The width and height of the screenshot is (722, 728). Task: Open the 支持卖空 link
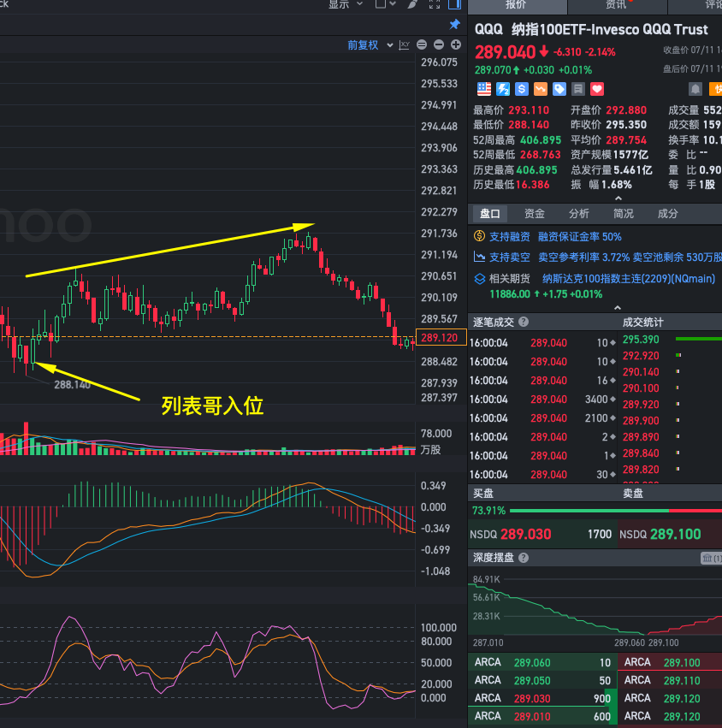coord(510,257)
